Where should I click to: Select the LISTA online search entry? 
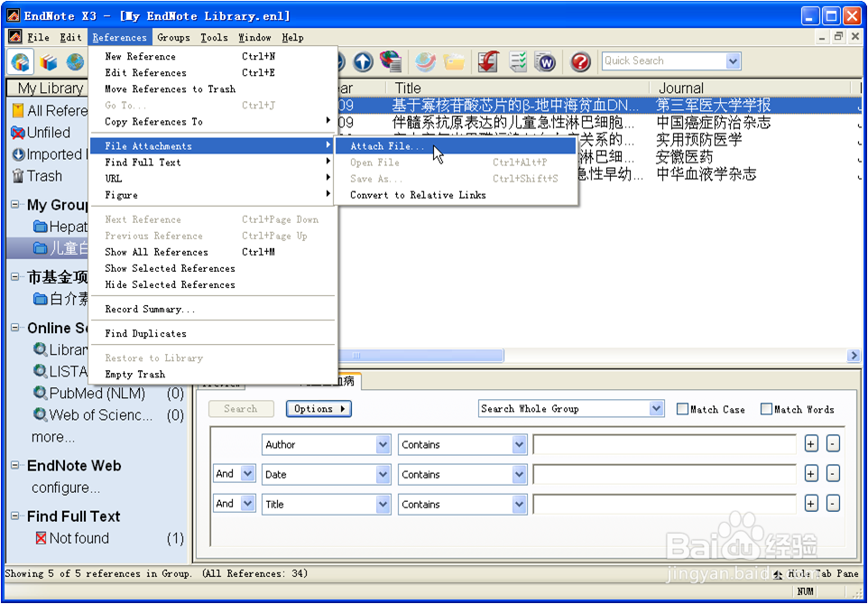(x=60, y=371)
